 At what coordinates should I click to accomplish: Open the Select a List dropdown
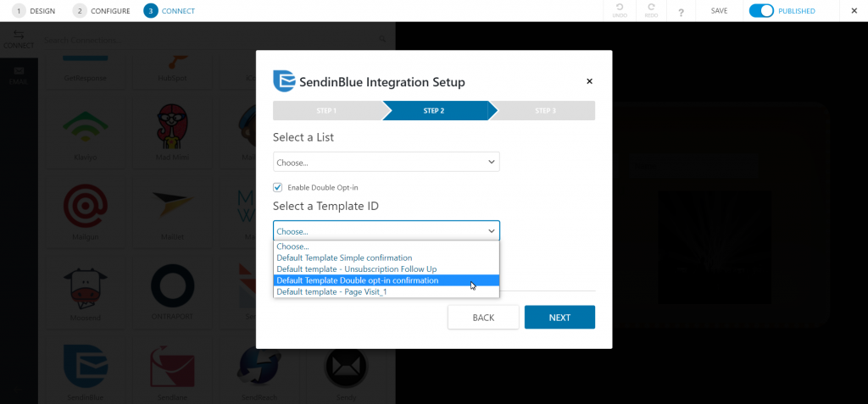click(387, 162)
